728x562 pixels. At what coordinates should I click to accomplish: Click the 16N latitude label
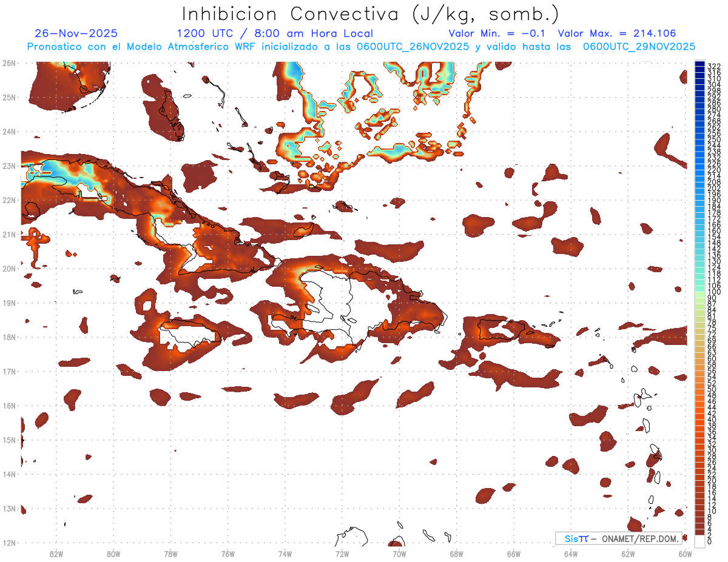9,406
